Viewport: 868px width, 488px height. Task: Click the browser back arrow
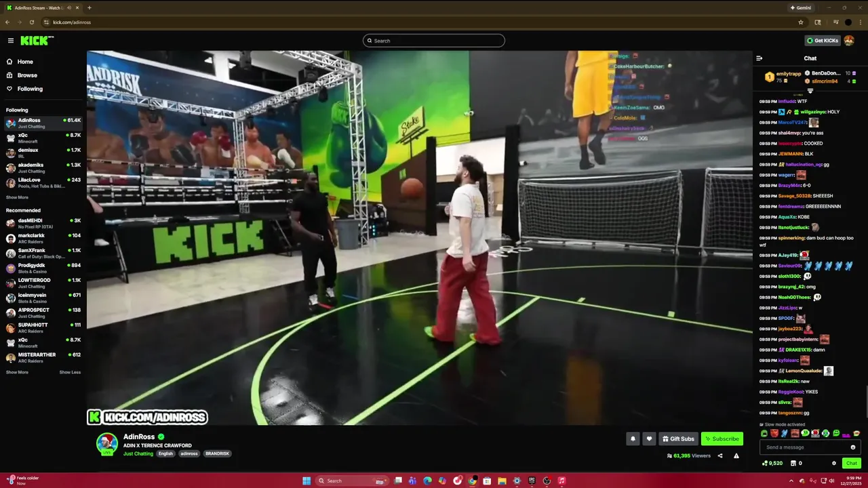click(7, 22)
